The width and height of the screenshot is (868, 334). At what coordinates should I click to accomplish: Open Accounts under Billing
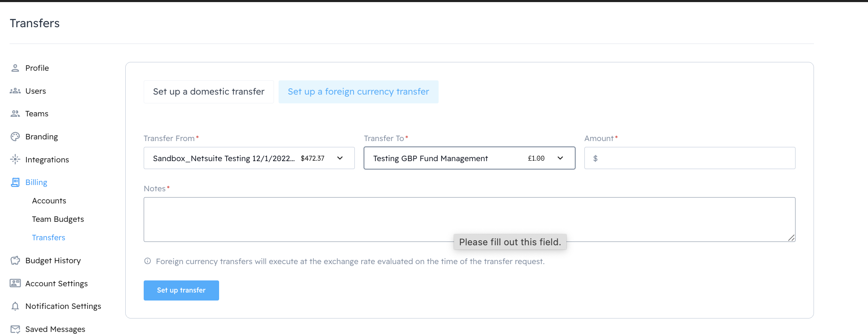49,200
